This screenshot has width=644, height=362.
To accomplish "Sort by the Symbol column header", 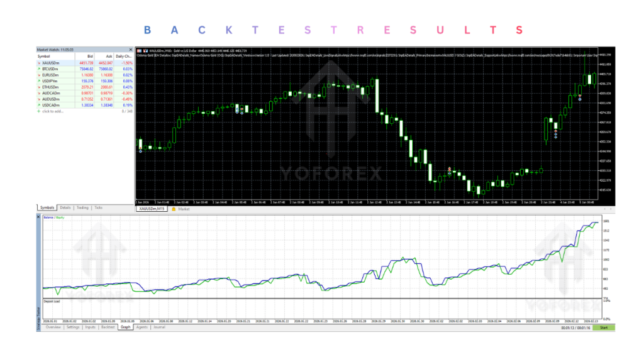I will (x=55, y=56).
